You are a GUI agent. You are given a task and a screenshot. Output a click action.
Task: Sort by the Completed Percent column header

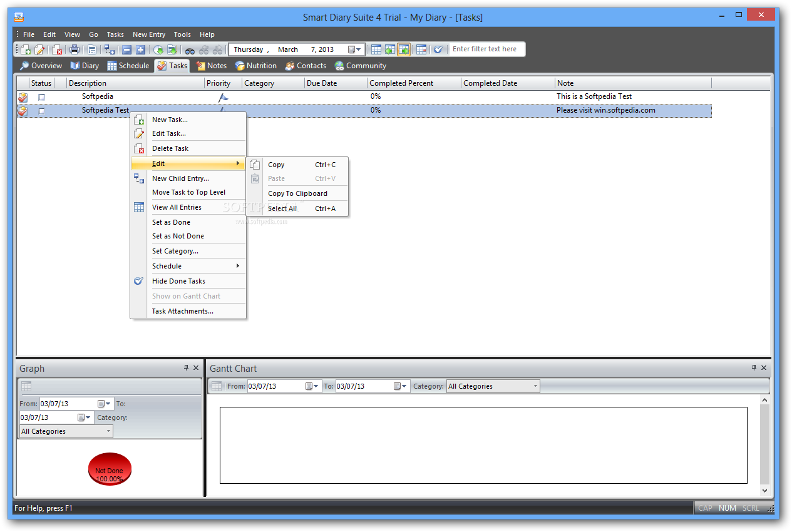pyautogui.click(x=414, y=83)
